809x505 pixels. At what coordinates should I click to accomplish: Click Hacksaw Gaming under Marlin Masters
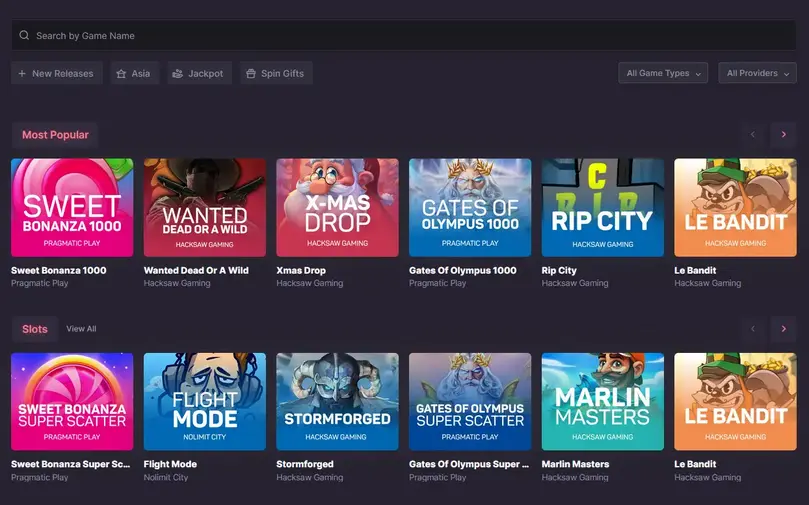(575, 478)
